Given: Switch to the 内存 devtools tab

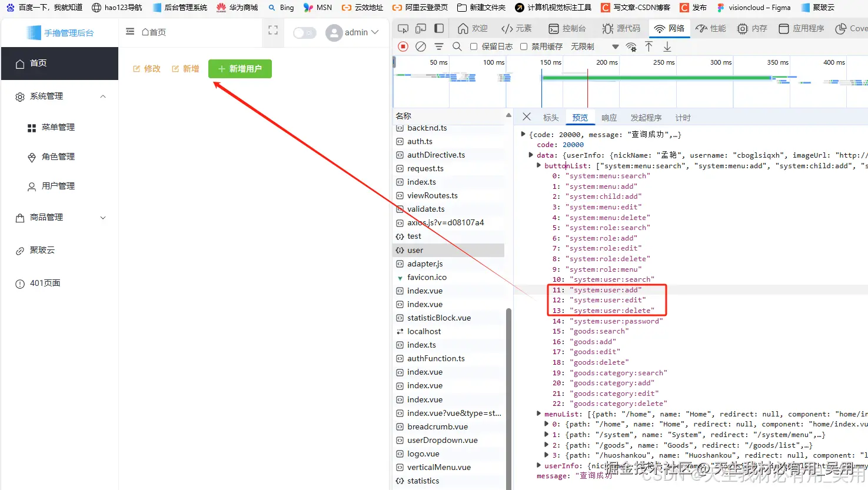Looking at the screenshot, I should coord(752,28).
